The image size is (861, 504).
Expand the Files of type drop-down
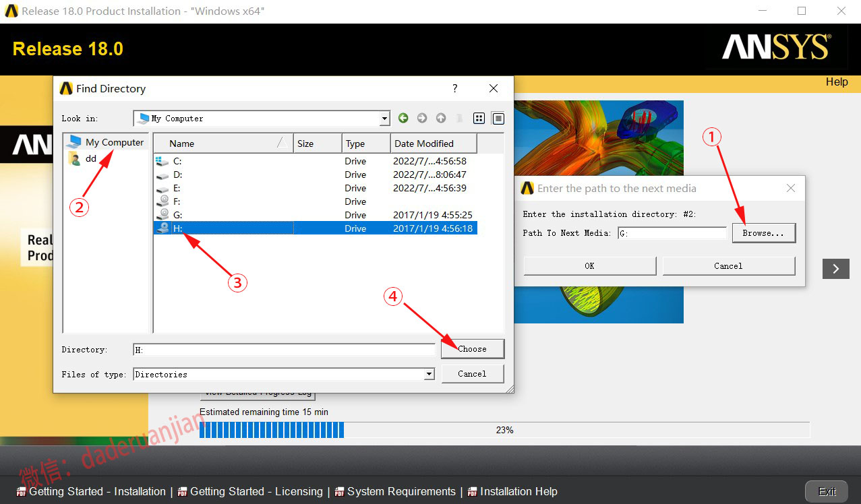tap(429, 374)
